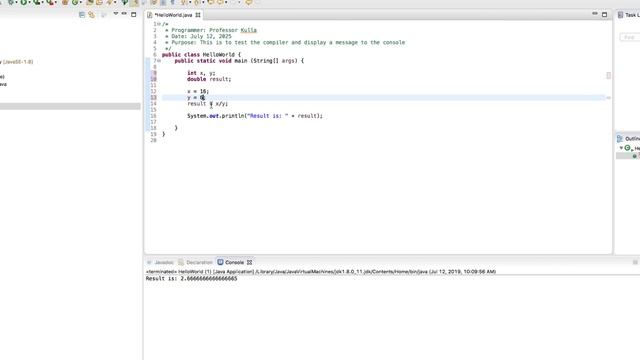Click the 'Purpose:' comment line
640x360 pixels.
click(285, 42)
